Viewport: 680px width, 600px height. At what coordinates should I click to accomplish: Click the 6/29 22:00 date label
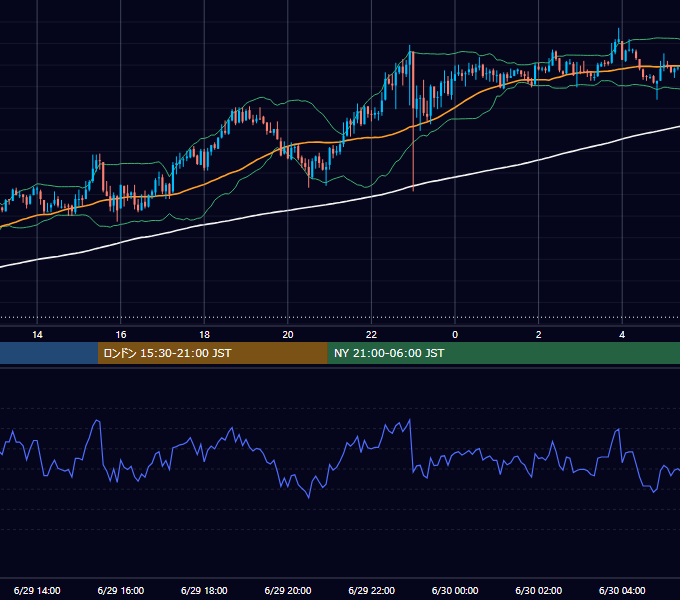371,590
